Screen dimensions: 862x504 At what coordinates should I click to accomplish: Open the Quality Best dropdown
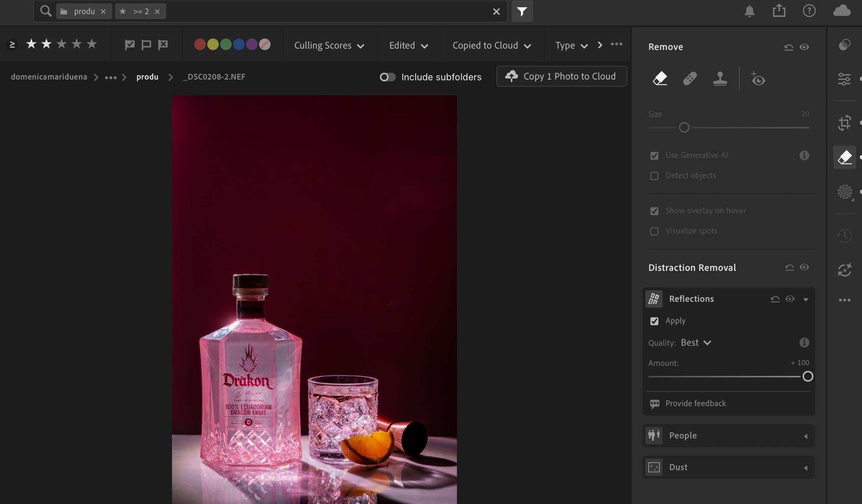pos(696,343)
